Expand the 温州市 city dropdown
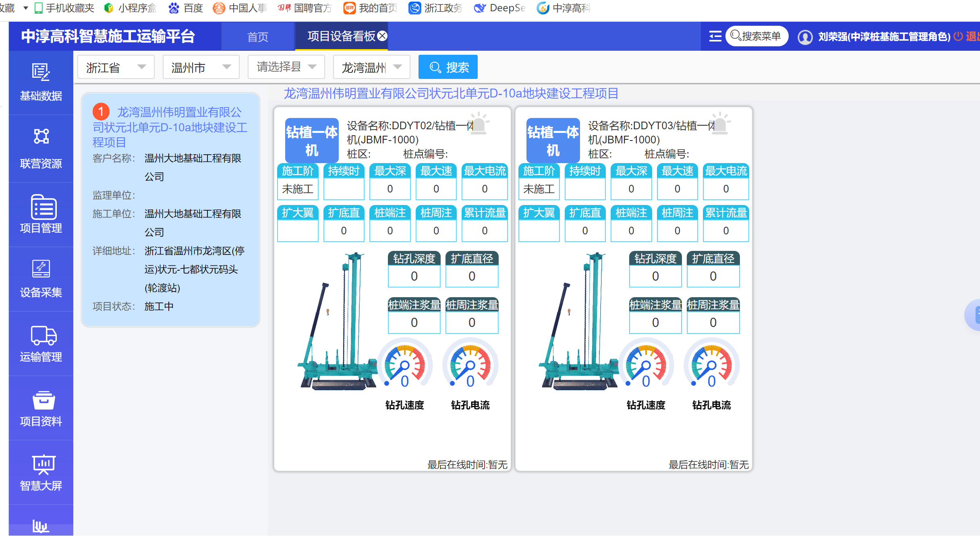This screenshot has height=536, width=980. click(201, 67)
